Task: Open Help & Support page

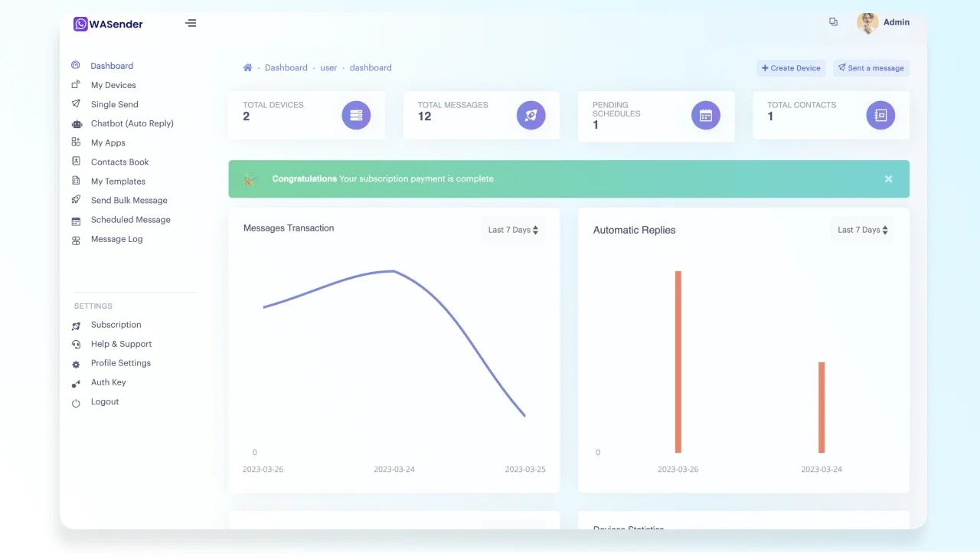Action: [x=122, y=344]
